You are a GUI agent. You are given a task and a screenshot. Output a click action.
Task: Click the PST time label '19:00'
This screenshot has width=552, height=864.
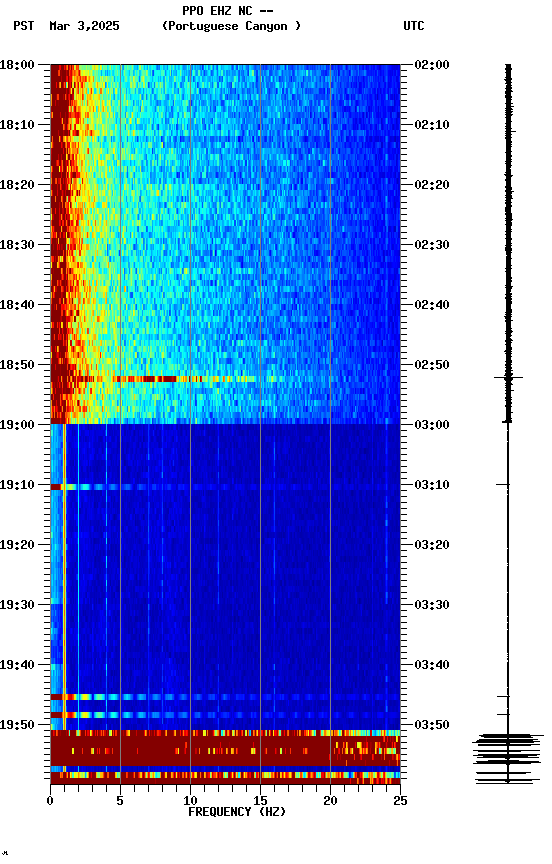point(17,425)
